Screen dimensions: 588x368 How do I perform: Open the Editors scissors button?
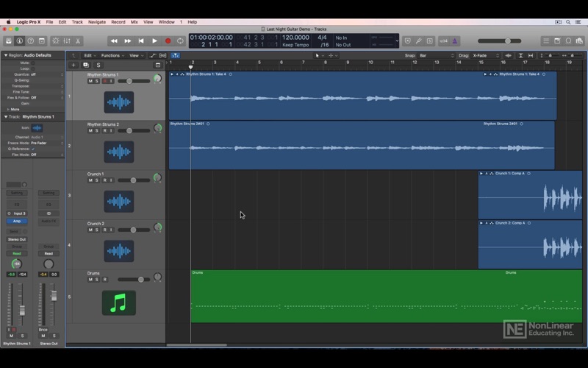[78, 41]
